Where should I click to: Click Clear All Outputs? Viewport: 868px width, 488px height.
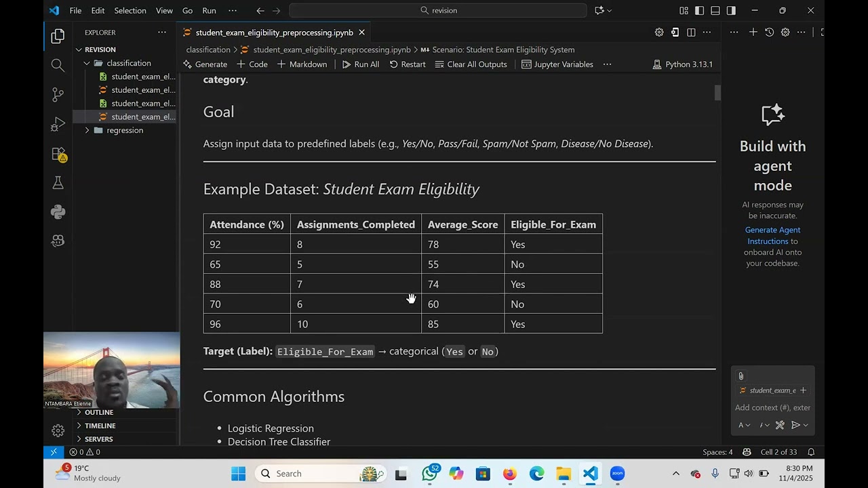(471, 64)
